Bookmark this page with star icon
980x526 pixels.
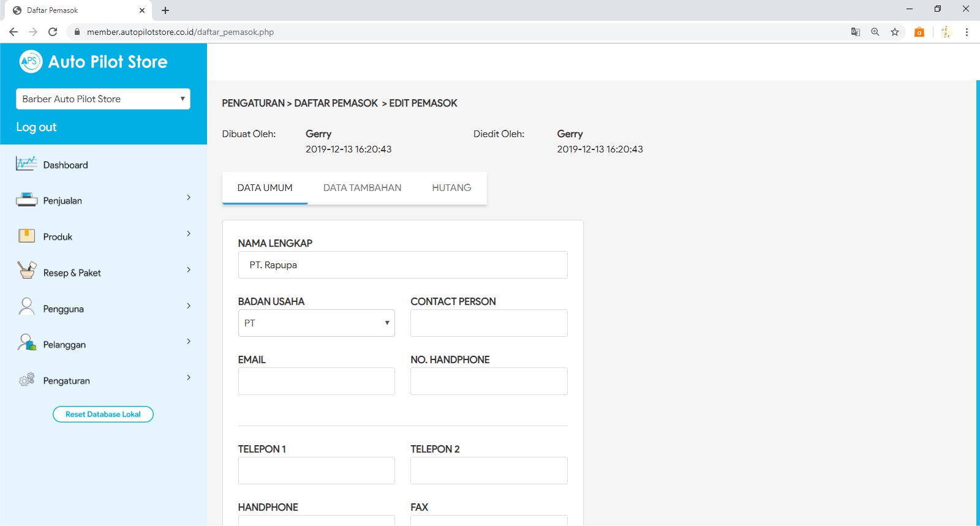click(895, 32)
